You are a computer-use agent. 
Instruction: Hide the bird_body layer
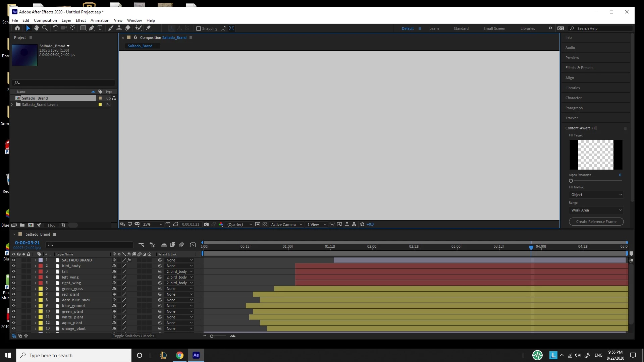(14, 266)
